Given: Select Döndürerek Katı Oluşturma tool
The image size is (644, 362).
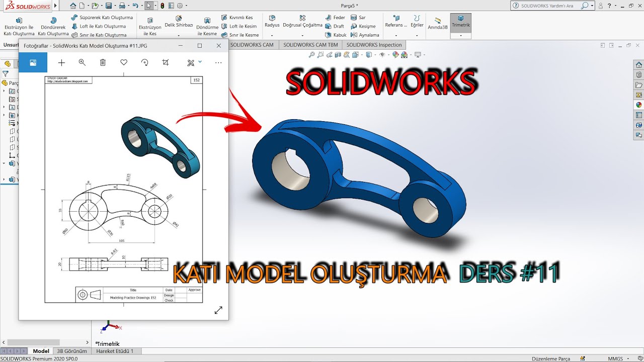Looking at the screenshot, I should click(53, 27).
